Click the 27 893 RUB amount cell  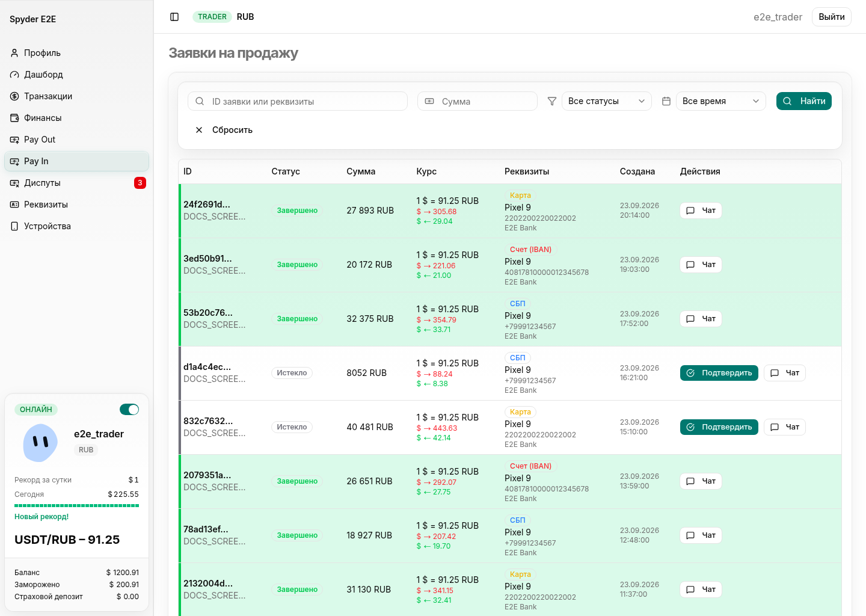pos(370,211)
